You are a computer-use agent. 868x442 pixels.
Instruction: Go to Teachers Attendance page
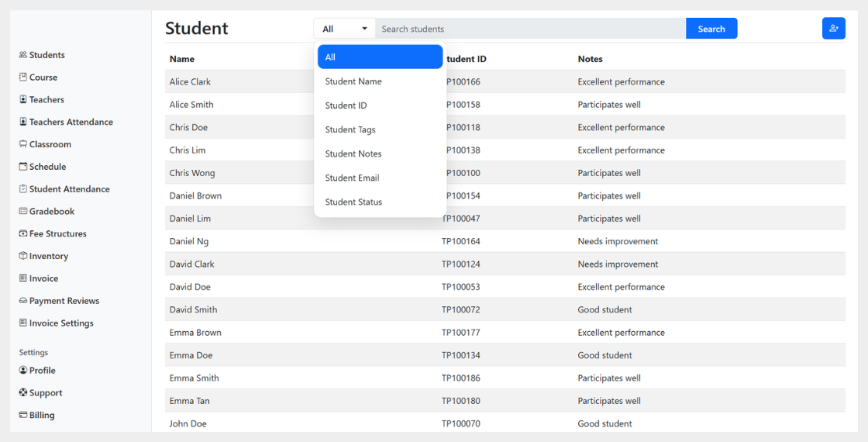[x=71, y=122]
